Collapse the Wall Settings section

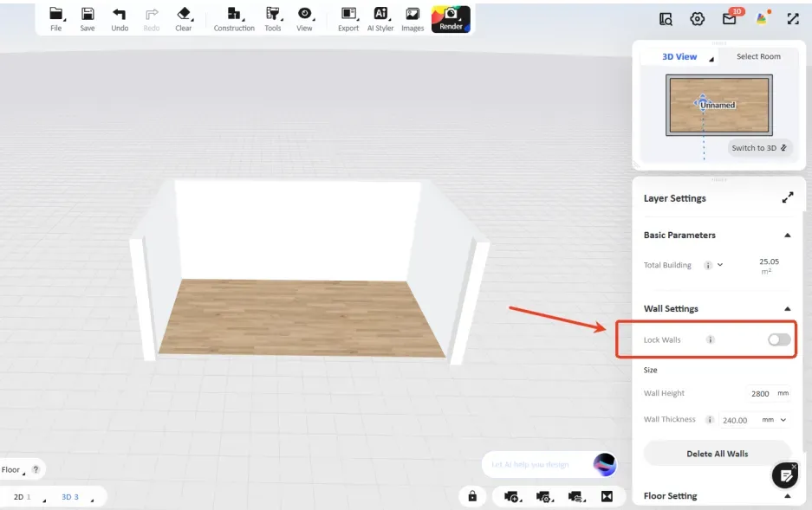(787, 308)
